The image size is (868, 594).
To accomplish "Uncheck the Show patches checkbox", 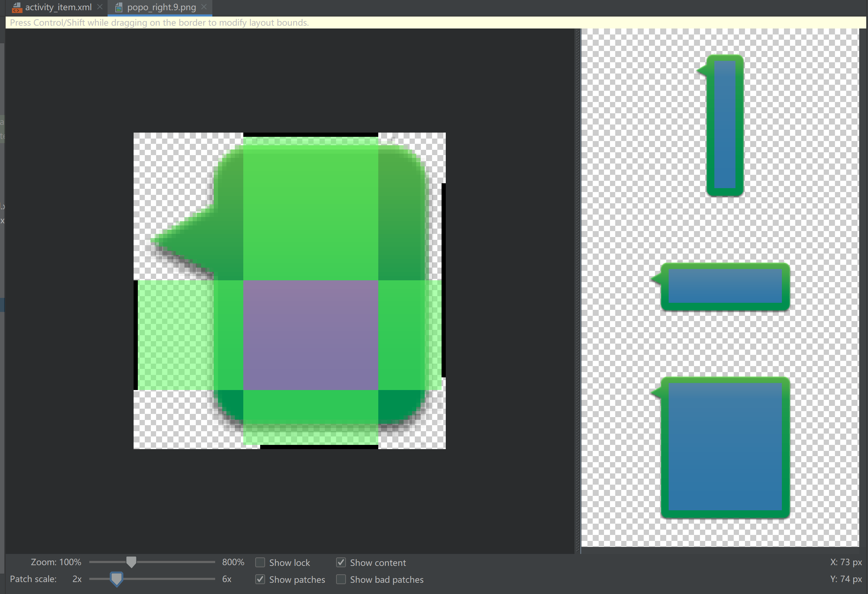I will click(260, 580).
